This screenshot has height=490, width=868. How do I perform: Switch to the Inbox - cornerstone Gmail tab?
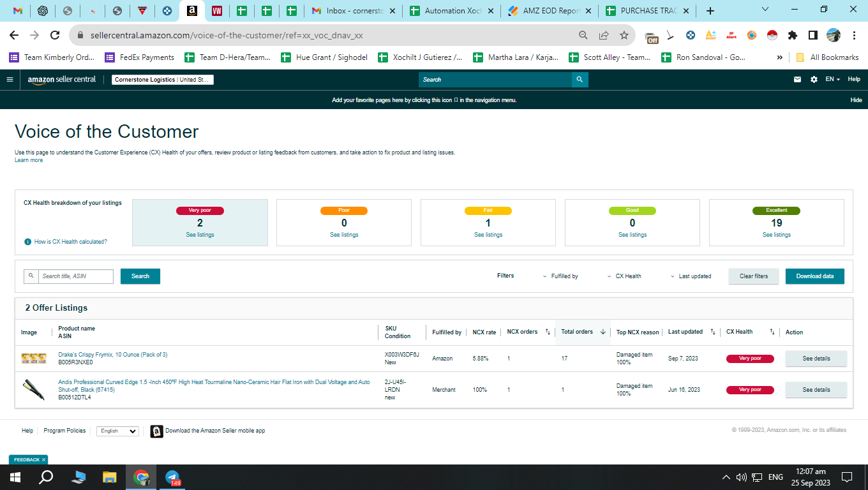point(353,11)
